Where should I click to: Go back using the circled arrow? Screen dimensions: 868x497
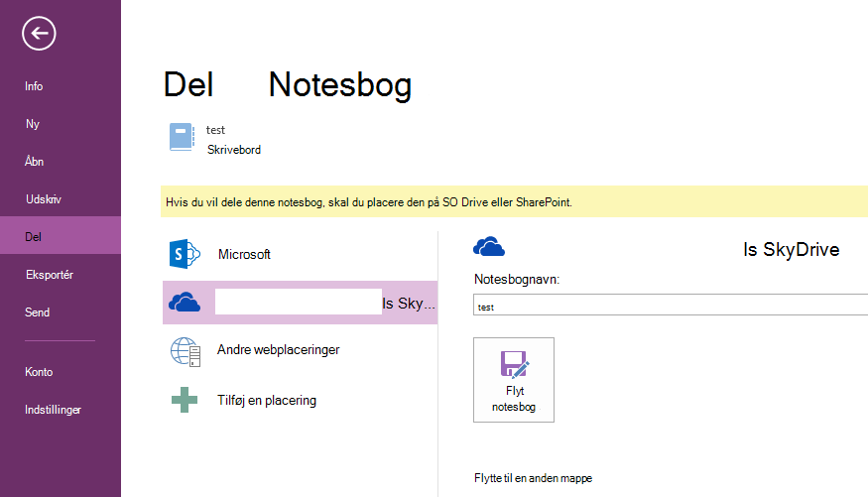click(x=39, y=33)
